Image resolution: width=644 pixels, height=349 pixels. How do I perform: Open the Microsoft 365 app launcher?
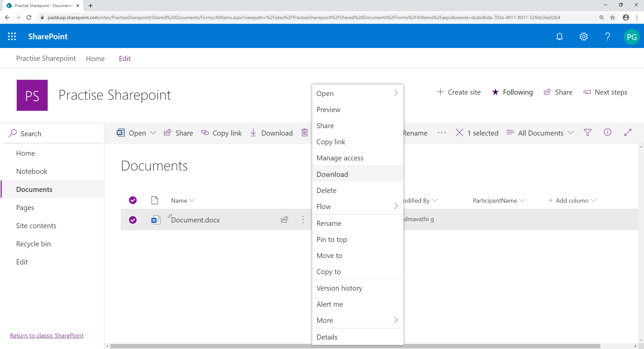point(12,36)
